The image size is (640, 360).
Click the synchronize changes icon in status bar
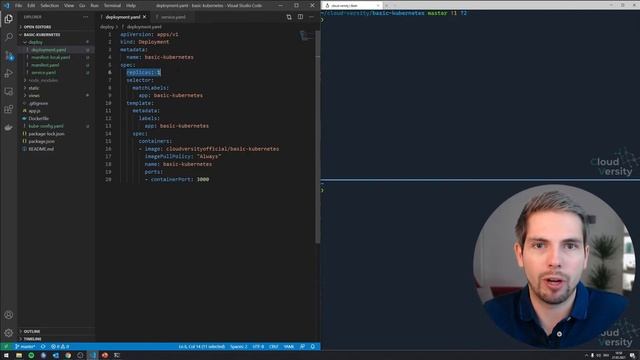click(x=43, y=347)
